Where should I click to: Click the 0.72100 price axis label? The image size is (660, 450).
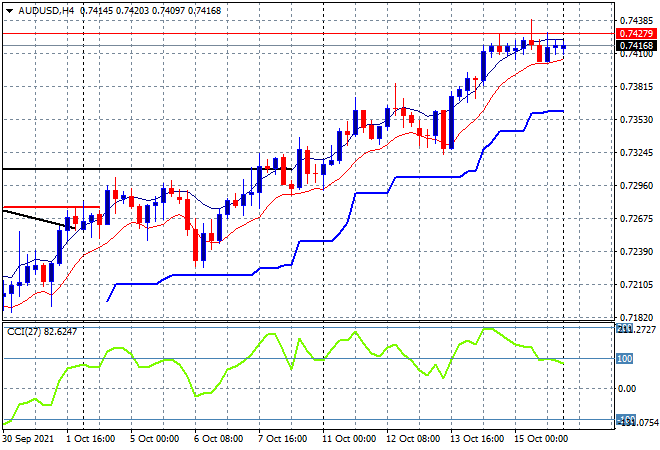(x=636, y=284)
